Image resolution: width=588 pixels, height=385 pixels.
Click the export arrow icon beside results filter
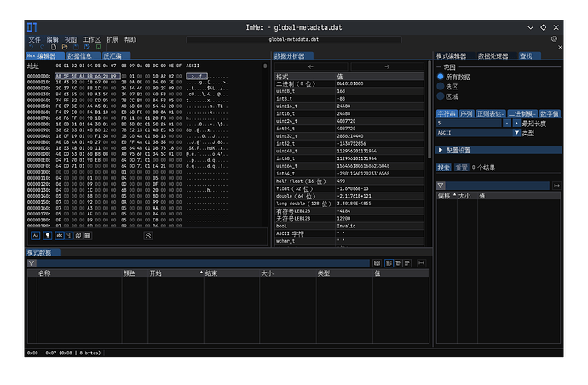(x=556, y=186)
